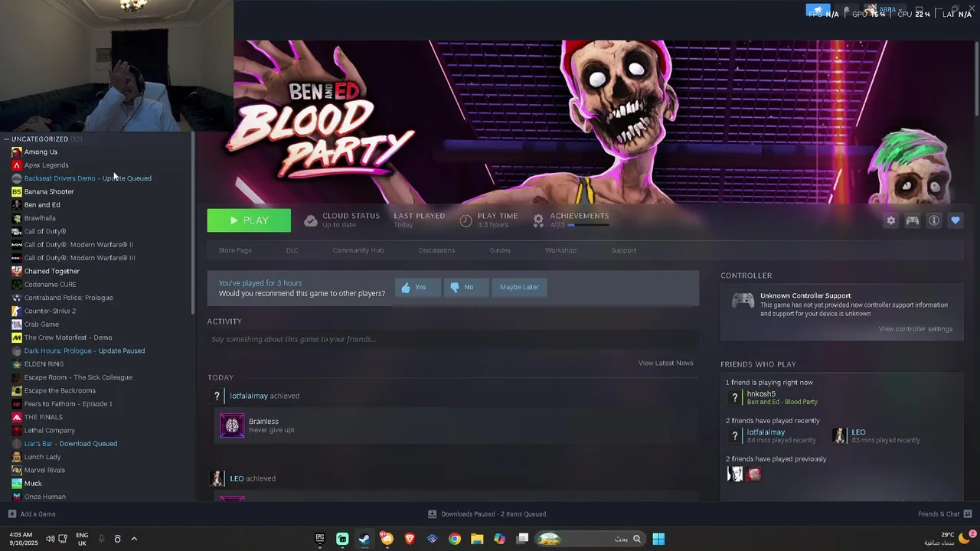Open Google Chrome from taskbar
The image size is (980, 551).
[455, 539]
